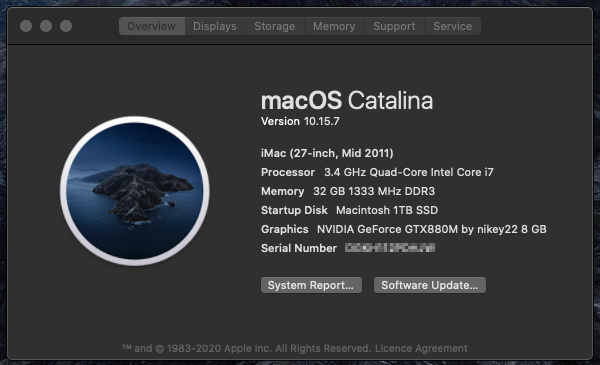Click the Version 10.15.7 text
The height and width of the screenshot is (365, 600).
point(300,121)
